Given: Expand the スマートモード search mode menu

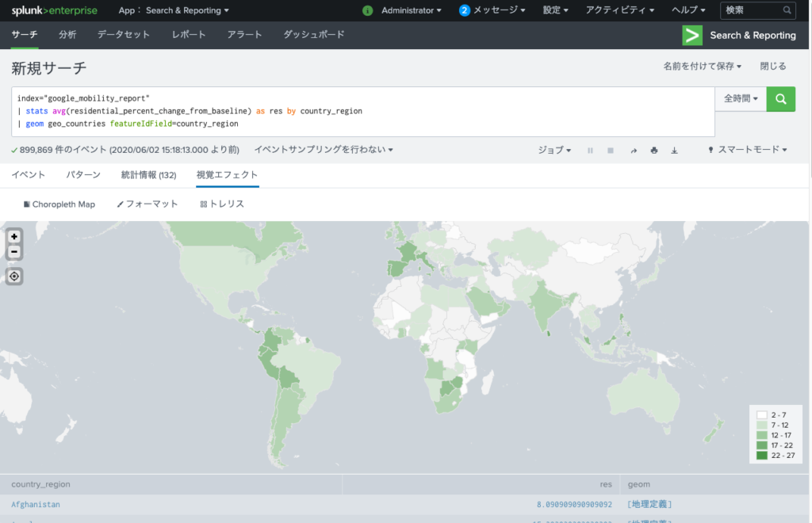Looking at the screenshot, I should (x=747, y=150).
